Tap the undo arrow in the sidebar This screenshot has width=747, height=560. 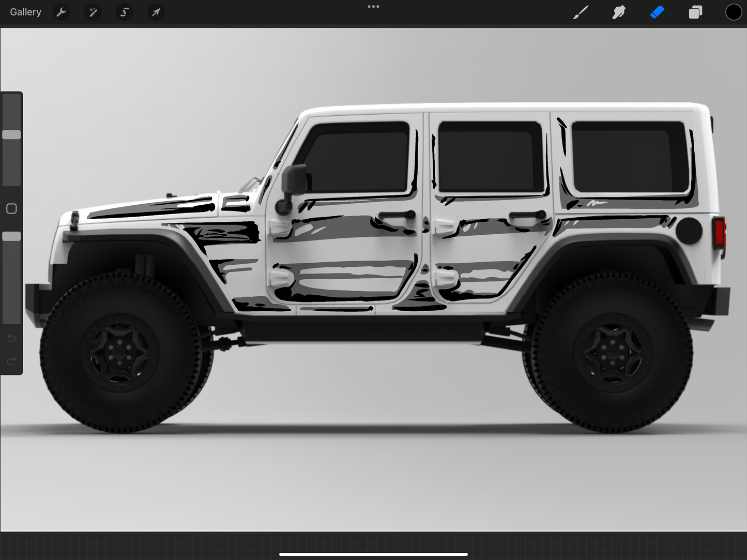click(11, 338)
